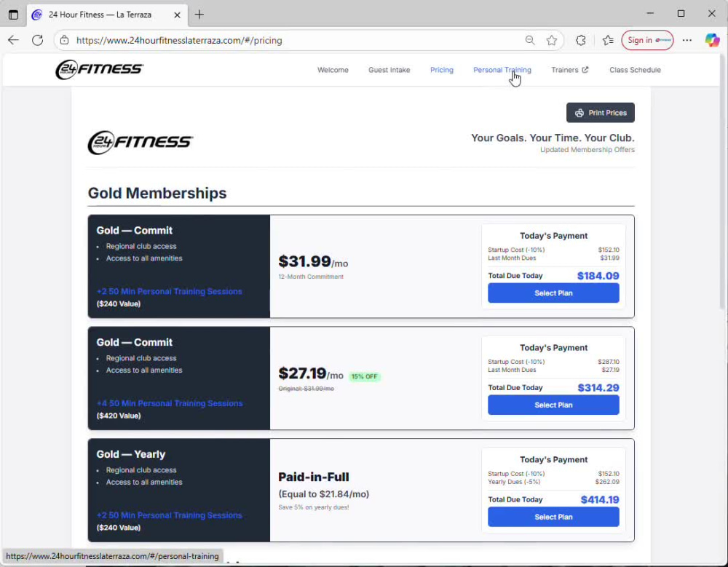Add this page to favorites star
728x567 pixels.
552,41
